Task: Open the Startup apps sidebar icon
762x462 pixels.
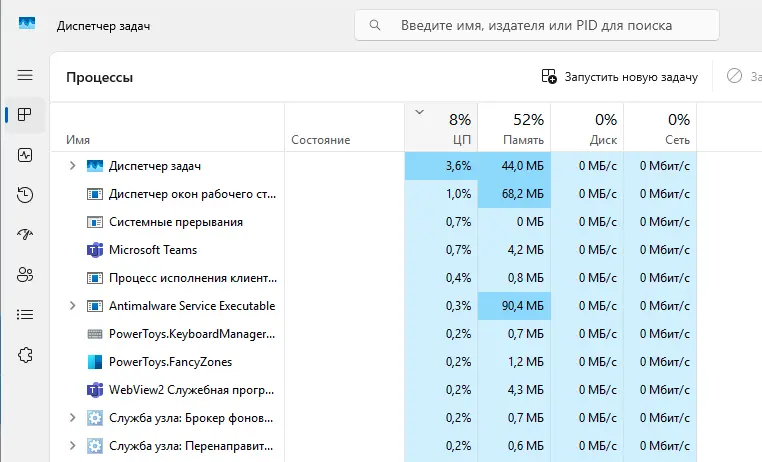Action: [25, 235]
